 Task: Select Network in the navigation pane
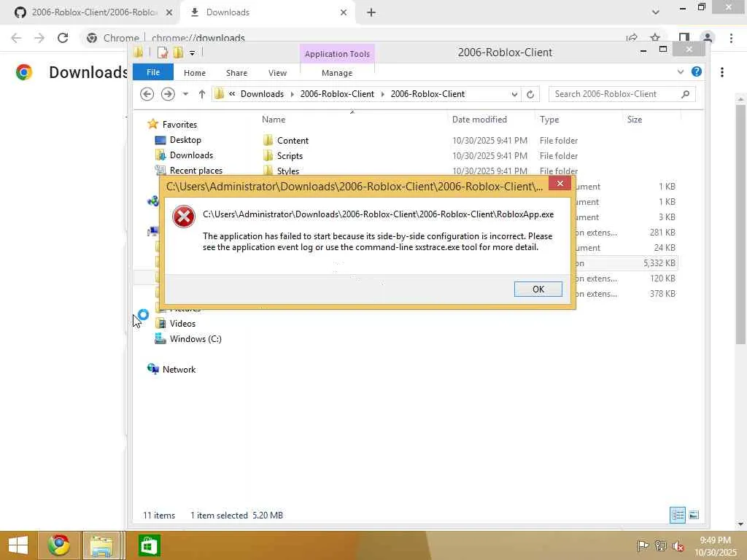pyautogui.click(x=179, y=369)
